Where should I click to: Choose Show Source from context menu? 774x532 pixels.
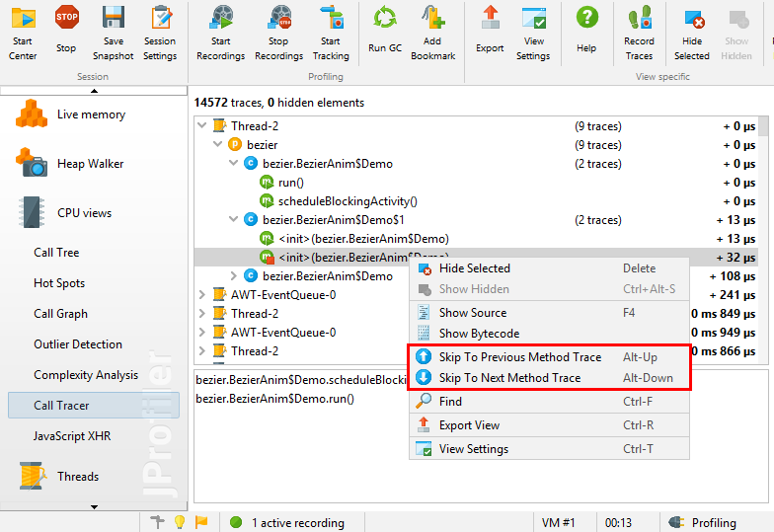549,312
